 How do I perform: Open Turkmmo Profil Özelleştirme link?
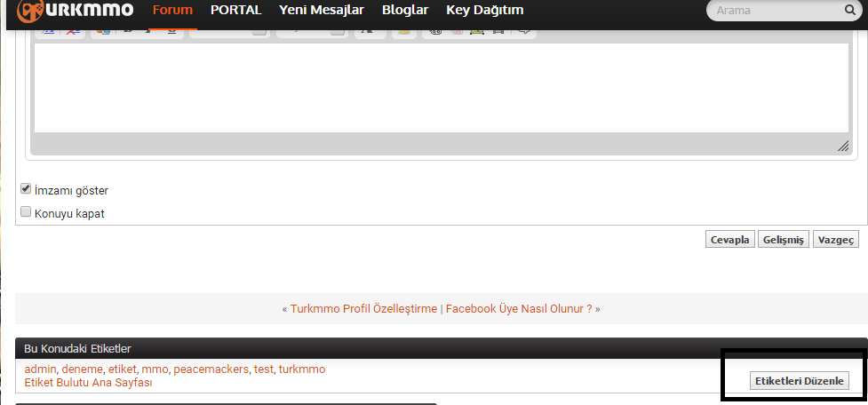tap(363, 309)
